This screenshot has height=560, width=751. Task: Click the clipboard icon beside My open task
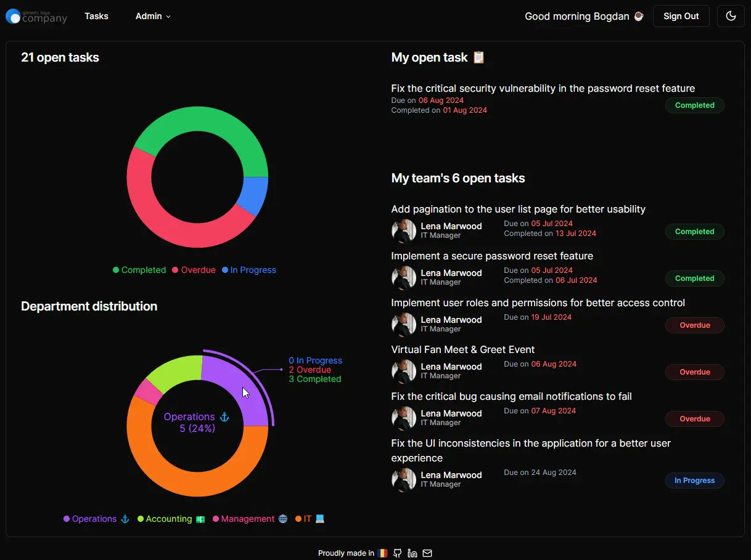click(x=478, y=57)
